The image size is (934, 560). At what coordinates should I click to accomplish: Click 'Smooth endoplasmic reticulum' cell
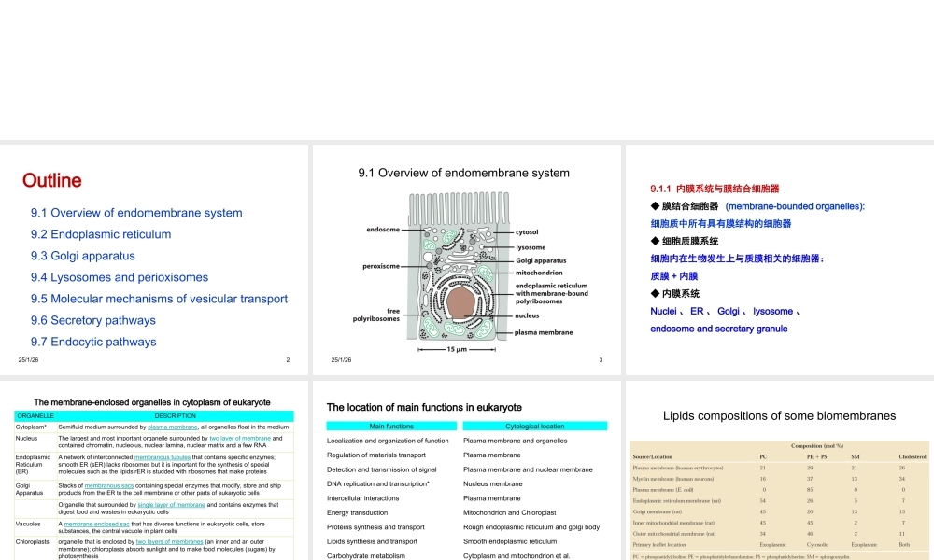(x=510, y=541)
